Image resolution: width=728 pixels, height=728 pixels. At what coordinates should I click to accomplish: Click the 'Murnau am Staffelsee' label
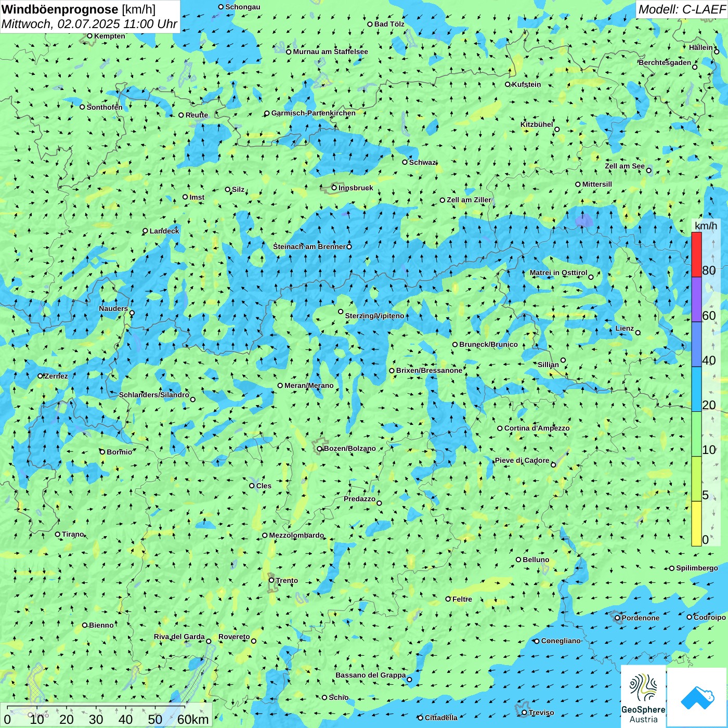pyautogui.click(x=331, y=51)
